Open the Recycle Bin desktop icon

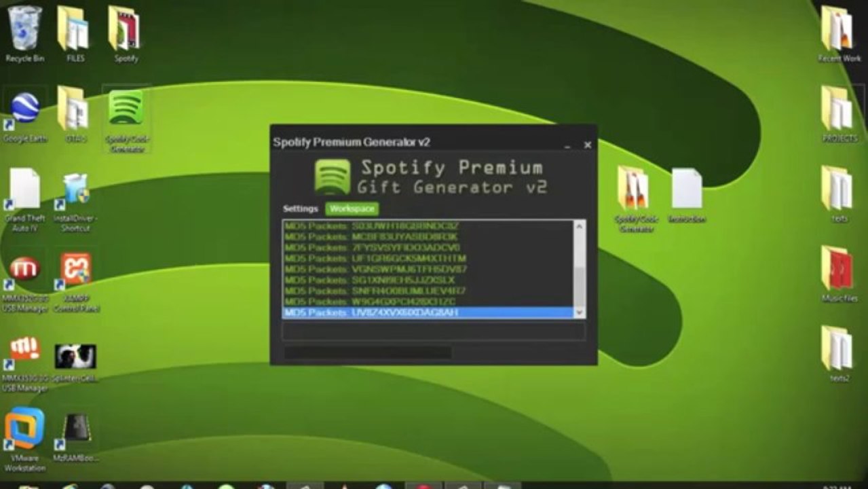click(24, 34)
